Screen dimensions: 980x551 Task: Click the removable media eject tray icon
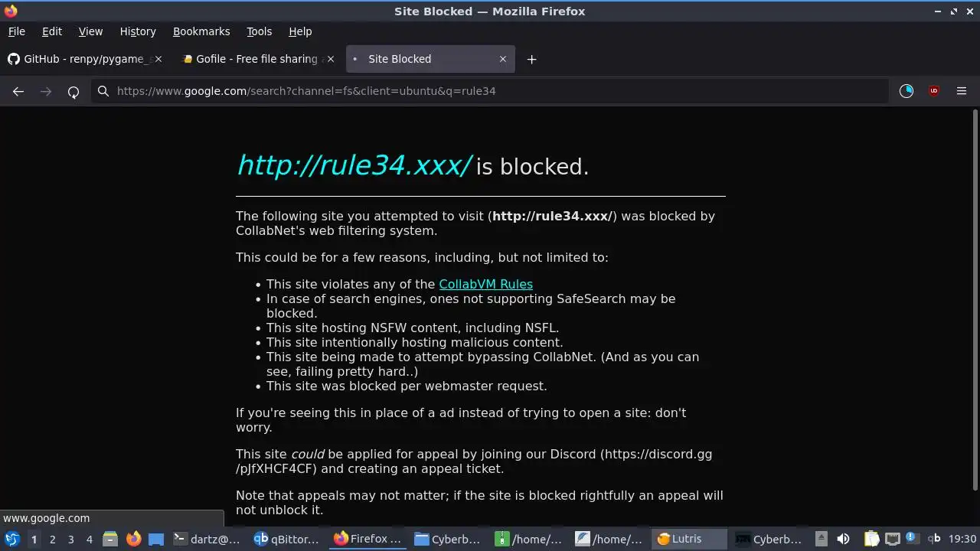point(821,539)
